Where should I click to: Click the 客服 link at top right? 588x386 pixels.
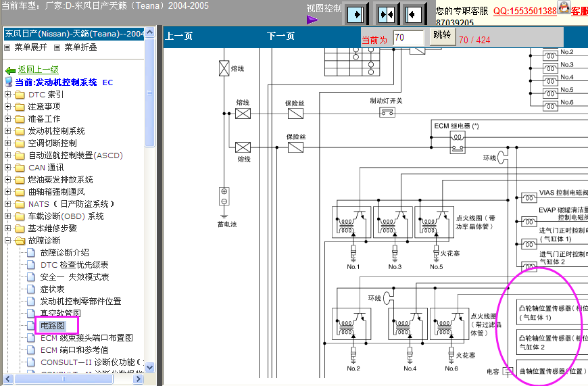[x=579, y=11]
